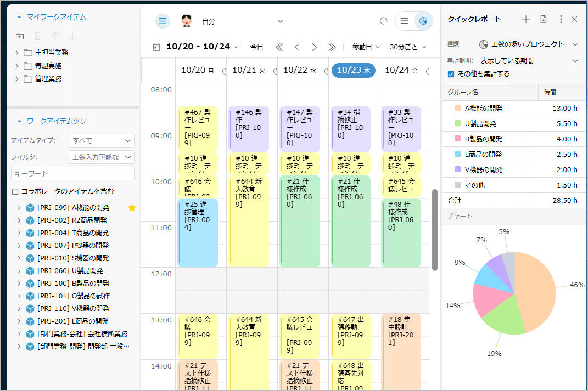Click the star on A機能の開発 project

coord(132,208)
